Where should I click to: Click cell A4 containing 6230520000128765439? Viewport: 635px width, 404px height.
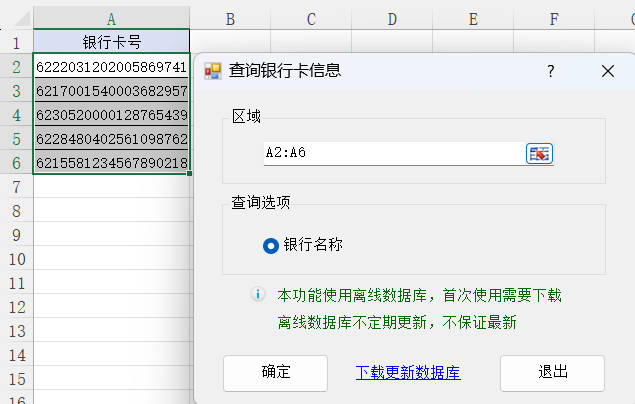[x=111, y=114]
